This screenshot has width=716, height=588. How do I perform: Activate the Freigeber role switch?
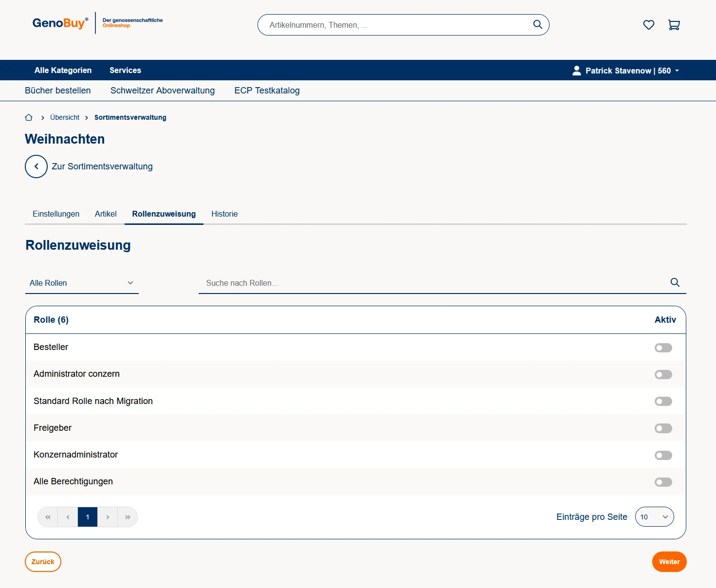(x=663, y=428)
